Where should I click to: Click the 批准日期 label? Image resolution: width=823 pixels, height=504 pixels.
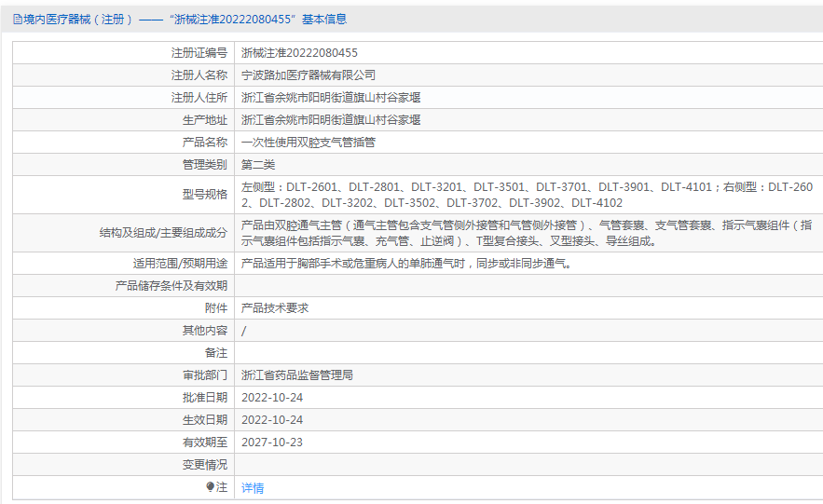click(x=205, y=398)
